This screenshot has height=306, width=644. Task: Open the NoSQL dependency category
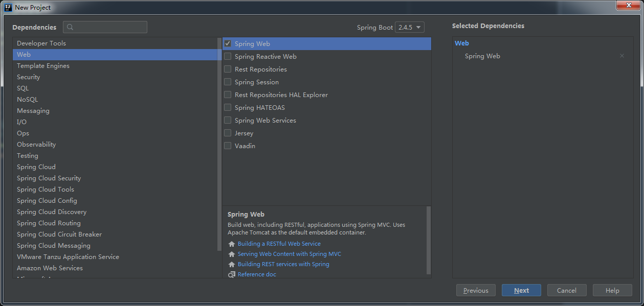click(27, 100)
